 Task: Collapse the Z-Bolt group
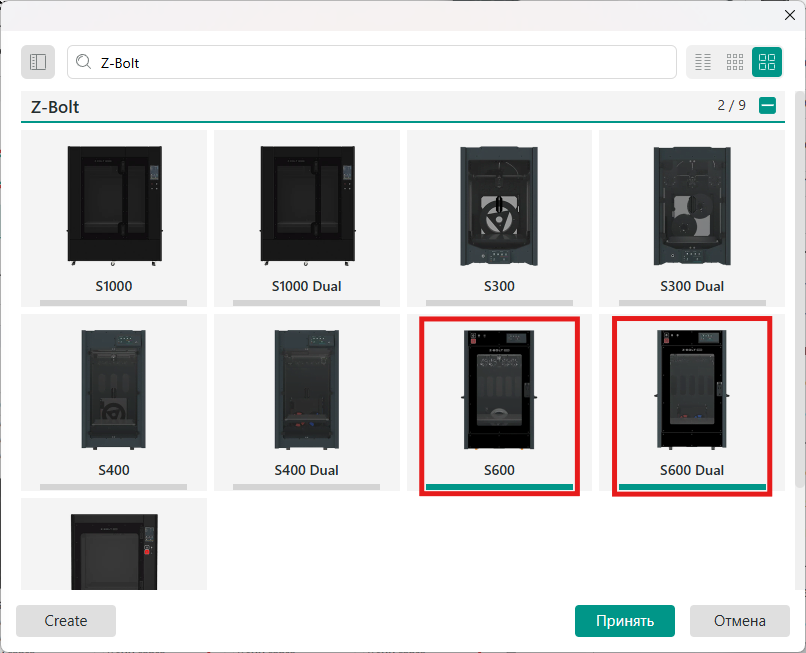[x=767, y=105]
